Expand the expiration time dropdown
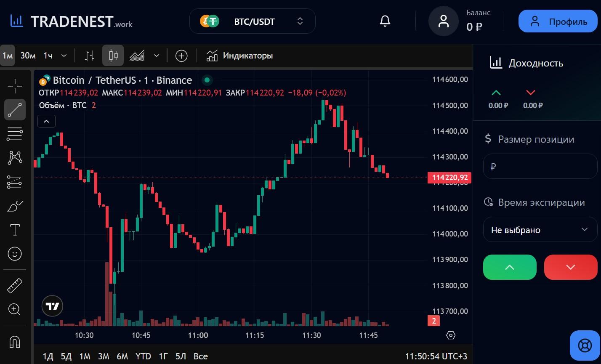601x364 pixels. (540, 230)
